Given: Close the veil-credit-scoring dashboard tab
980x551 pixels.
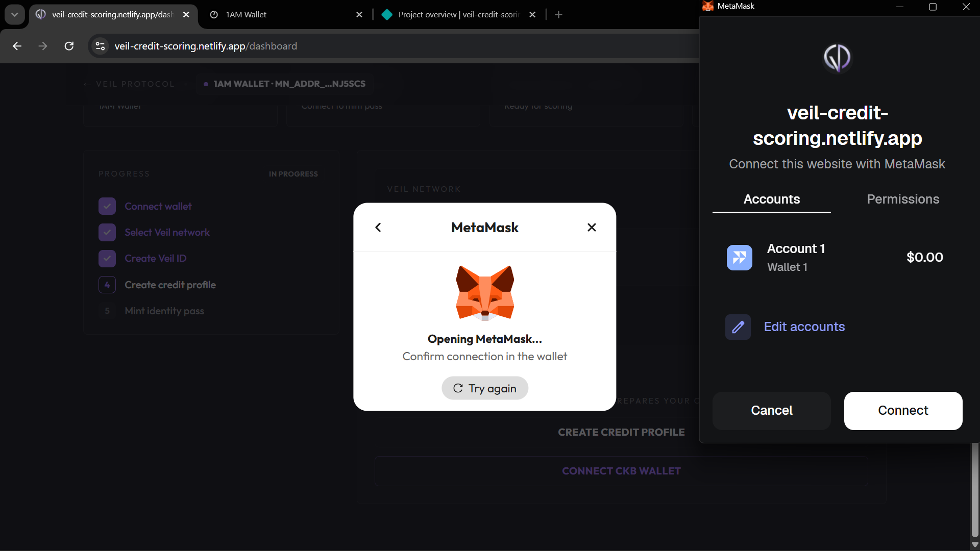Looking at the screenshot, I should pos(186,15).
